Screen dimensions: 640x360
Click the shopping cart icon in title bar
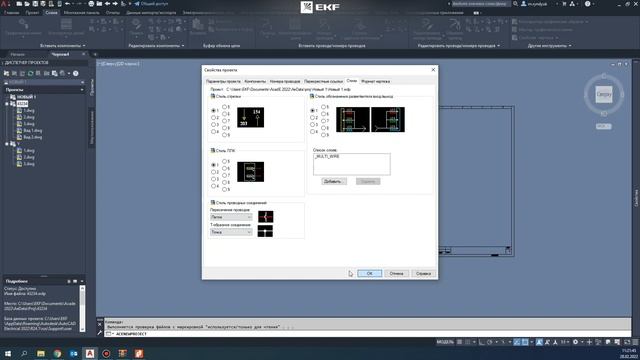tap(564, 4)
